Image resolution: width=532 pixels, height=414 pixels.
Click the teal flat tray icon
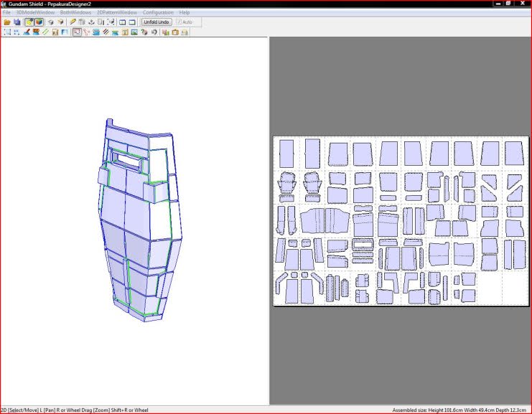click(115, 32)
